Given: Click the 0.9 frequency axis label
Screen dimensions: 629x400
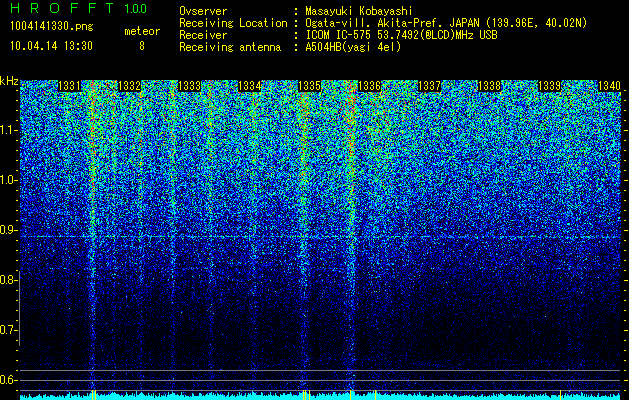Looking at the screenshot, I should pyautogui.click(x=8, y=230).
